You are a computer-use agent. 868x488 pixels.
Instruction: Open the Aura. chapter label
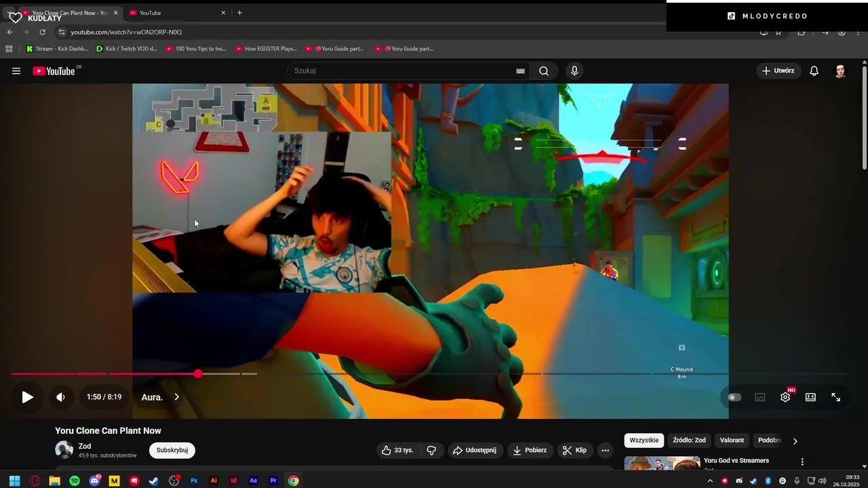(x=152, y=397)
